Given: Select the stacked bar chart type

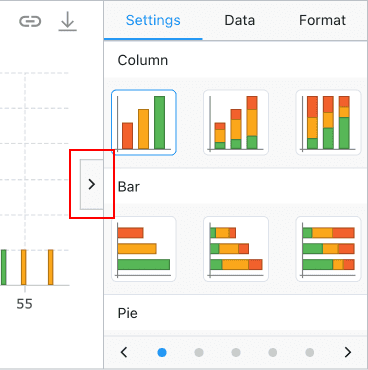Looking at the screenshot, I should click(x=236, y=249).
